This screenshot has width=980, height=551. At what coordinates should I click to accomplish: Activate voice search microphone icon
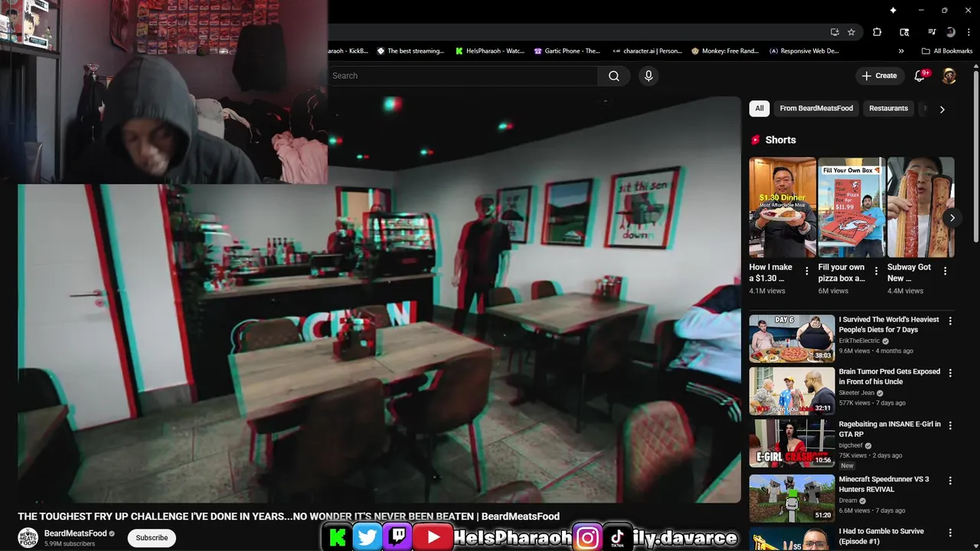pyautogui.click(x=648, y=76)
